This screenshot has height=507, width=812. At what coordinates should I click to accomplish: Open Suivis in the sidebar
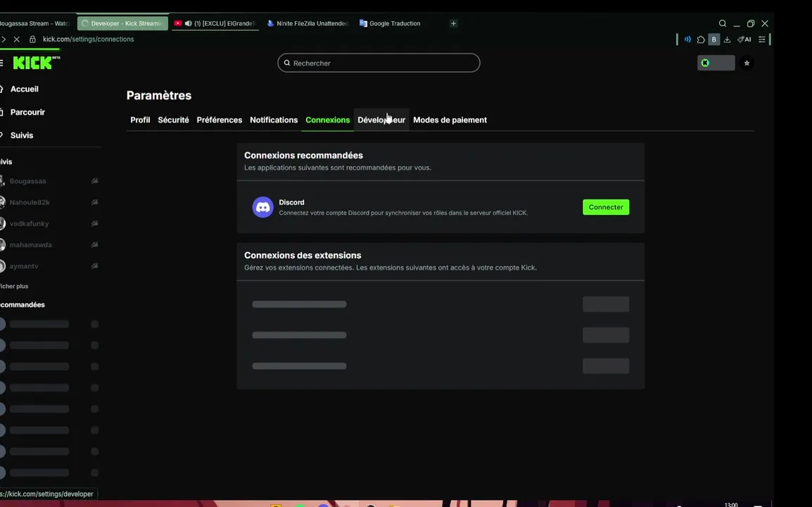[22, 135]
